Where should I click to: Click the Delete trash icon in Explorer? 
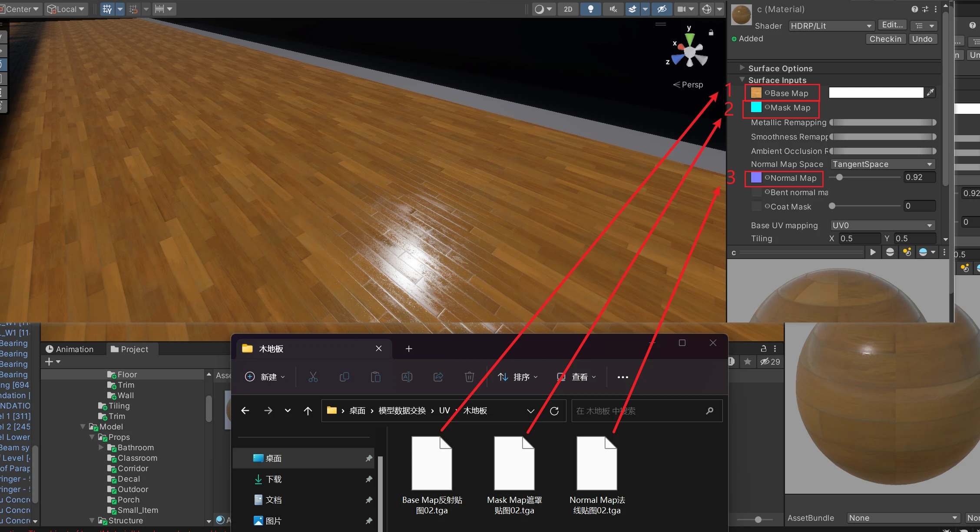470,376
